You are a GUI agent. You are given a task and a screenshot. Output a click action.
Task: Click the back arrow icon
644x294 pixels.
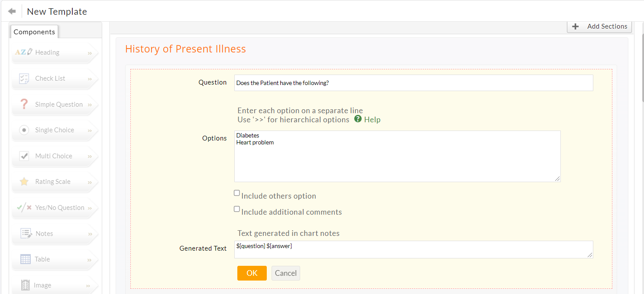click(12, 11)
